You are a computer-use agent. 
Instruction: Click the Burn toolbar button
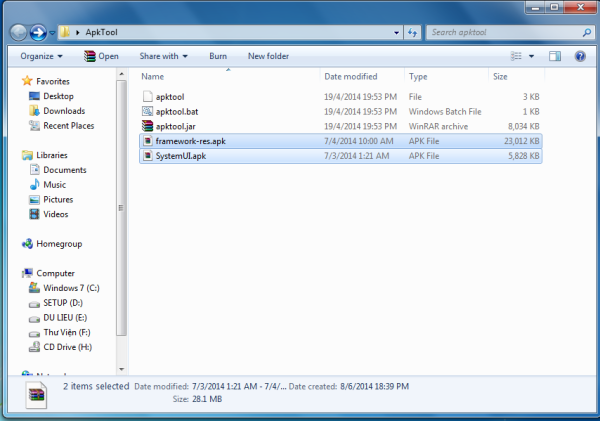click(x=218, y=56)
